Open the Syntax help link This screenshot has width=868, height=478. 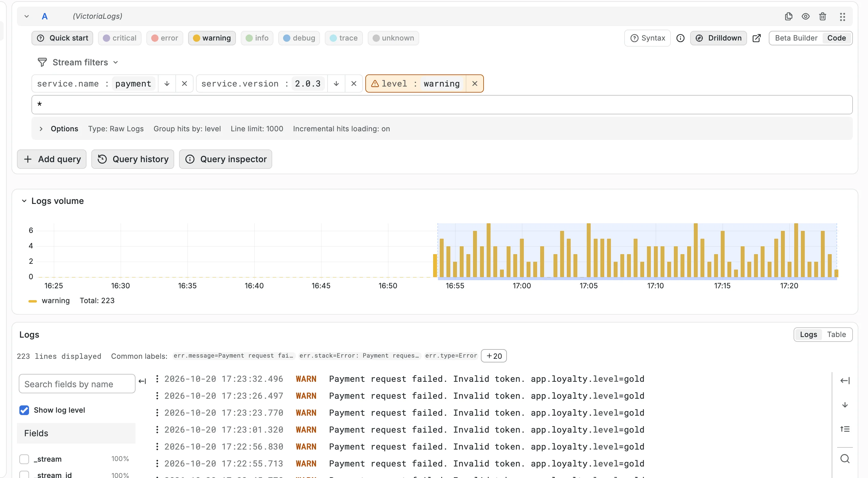(x=647, y=38)
